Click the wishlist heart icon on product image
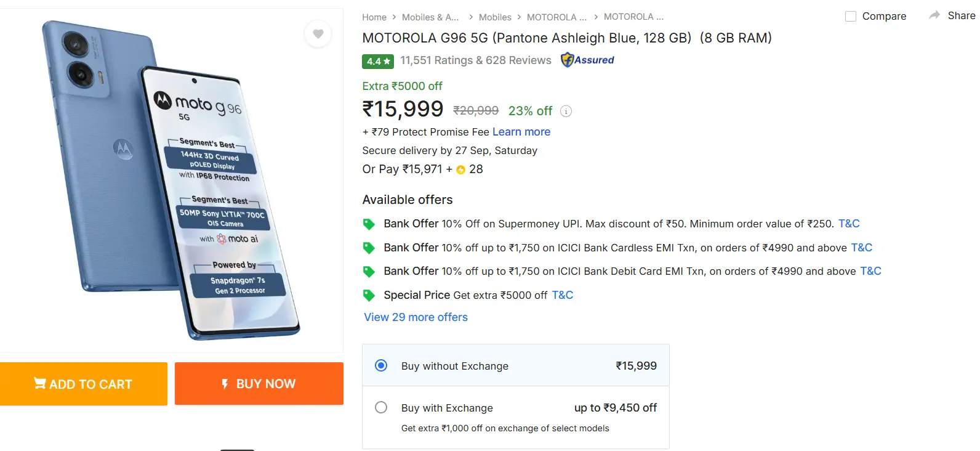The width and height of the screenshot is (980, 451). [x=318, y=34]
